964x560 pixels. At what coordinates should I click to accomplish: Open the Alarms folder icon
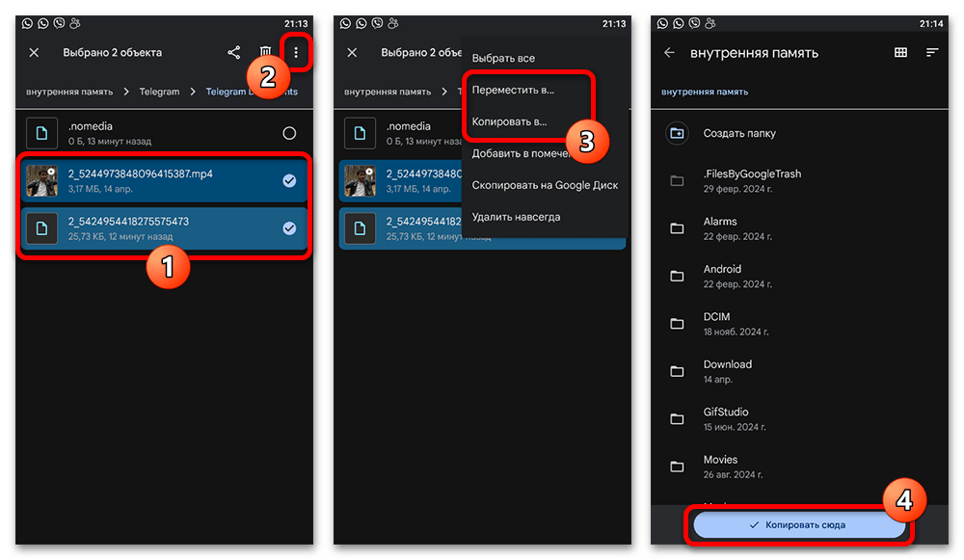tap(677, 228)
